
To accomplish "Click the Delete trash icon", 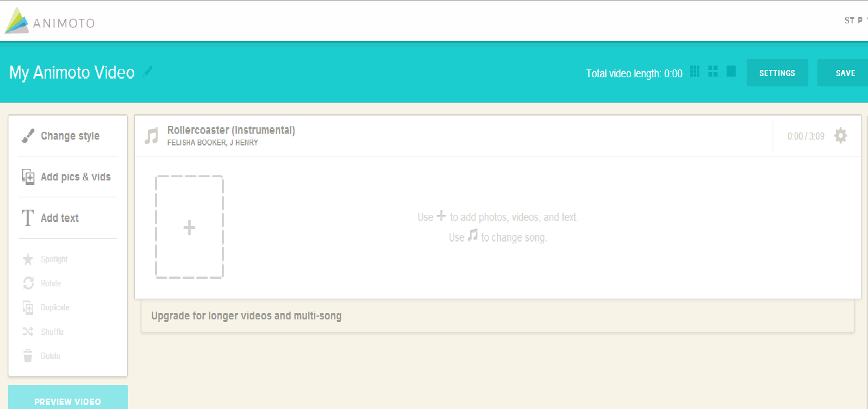I will point(28,356).
